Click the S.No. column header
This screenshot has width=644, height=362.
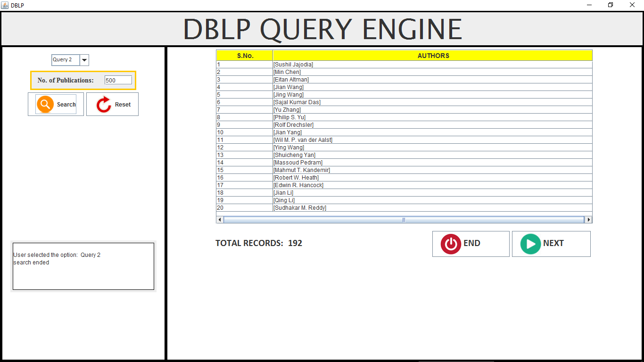(x=245, y=56)
